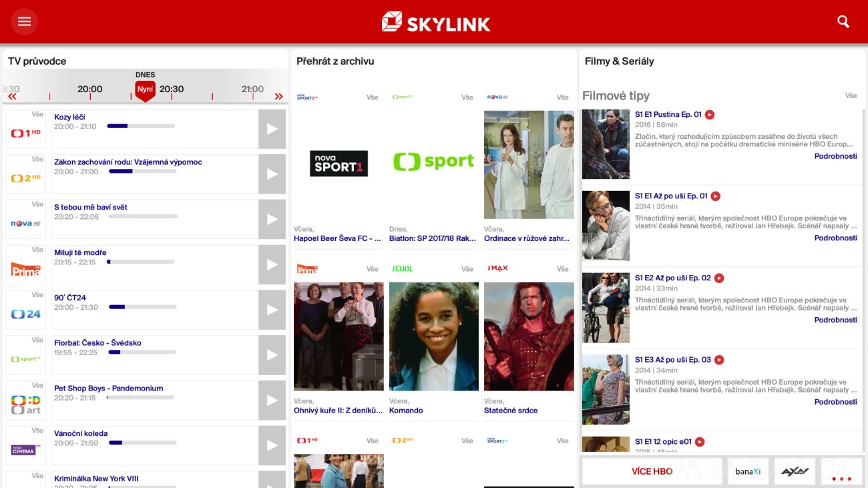Open Podrobnosti for Až po uši Ep. 03
Image resolution: width=868 pixels, height=488 pixels.
pyautogui.click(x=835, y=402)
